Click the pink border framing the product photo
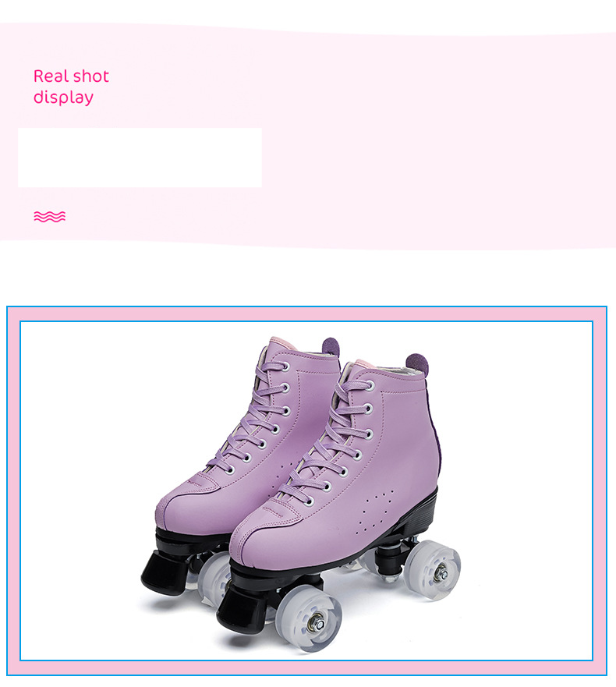616x687 pixels. [306, 313]
